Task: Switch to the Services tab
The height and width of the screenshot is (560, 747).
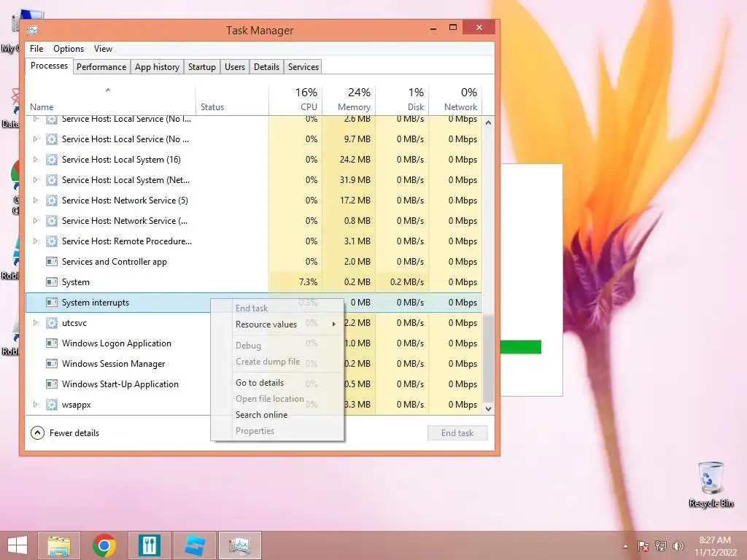Action: tap(303, 67)
